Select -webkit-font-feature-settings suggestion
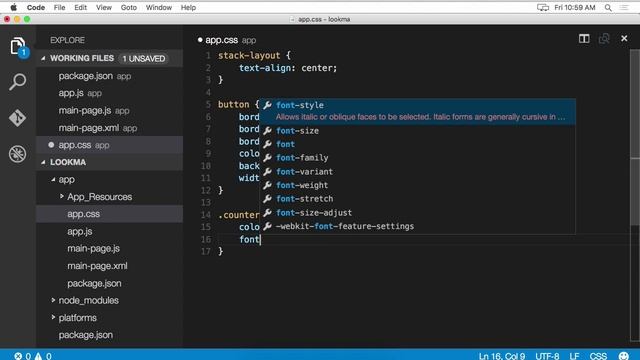The image size is (640, 360). coord(418,226)
